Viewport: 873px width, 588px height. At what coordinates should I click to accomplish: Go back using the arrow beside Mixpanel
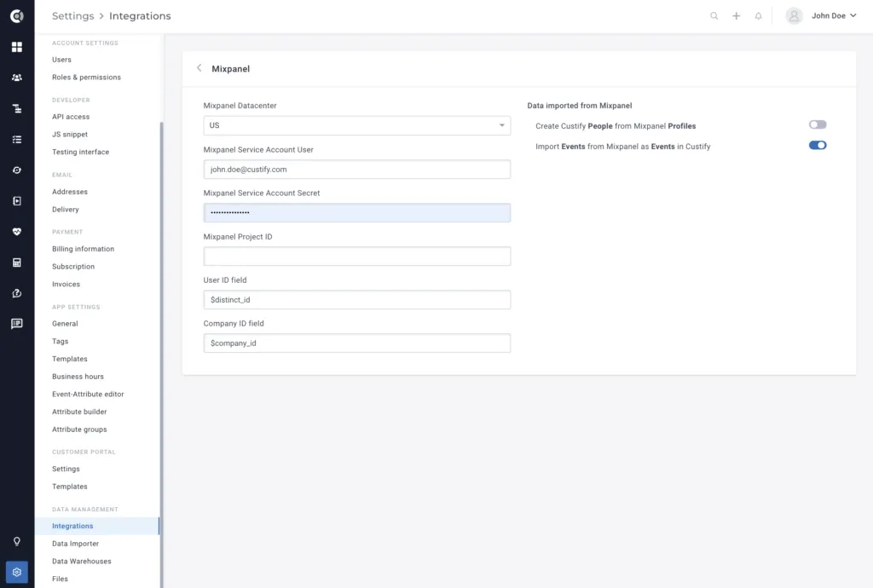199,68
